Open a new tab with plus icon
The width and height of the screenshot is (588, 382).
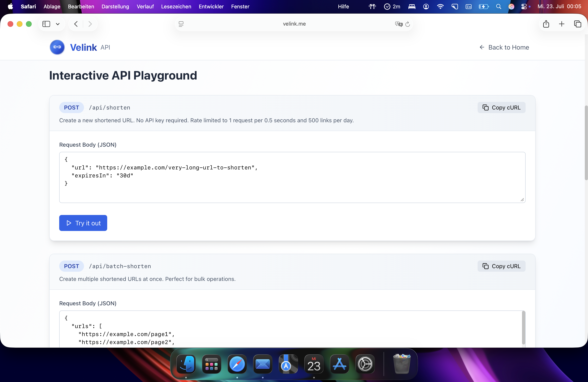tap(562, 24)
